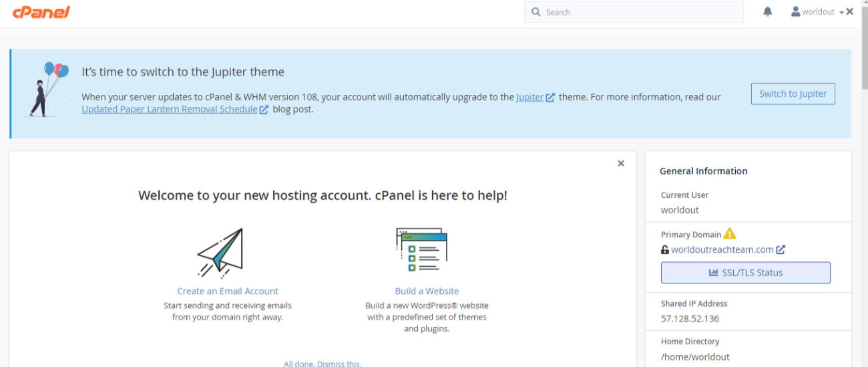Focus the Search input field
The width and height of the screenshot is (868, 367).
click(x=634, y=12)
